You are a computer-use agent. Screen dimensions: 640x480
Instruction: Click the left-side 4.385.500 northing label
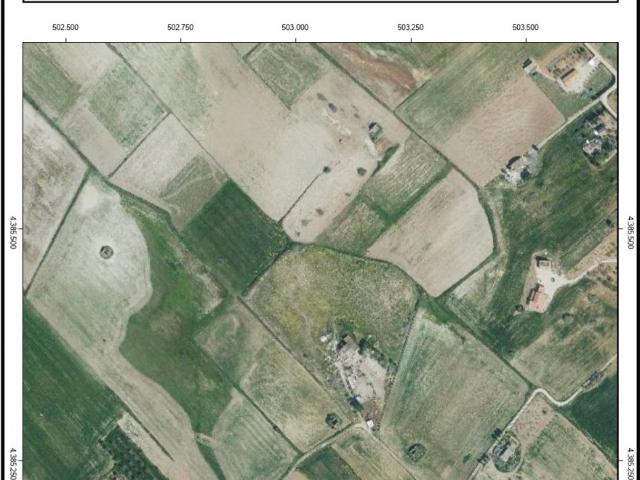[13, 233]
